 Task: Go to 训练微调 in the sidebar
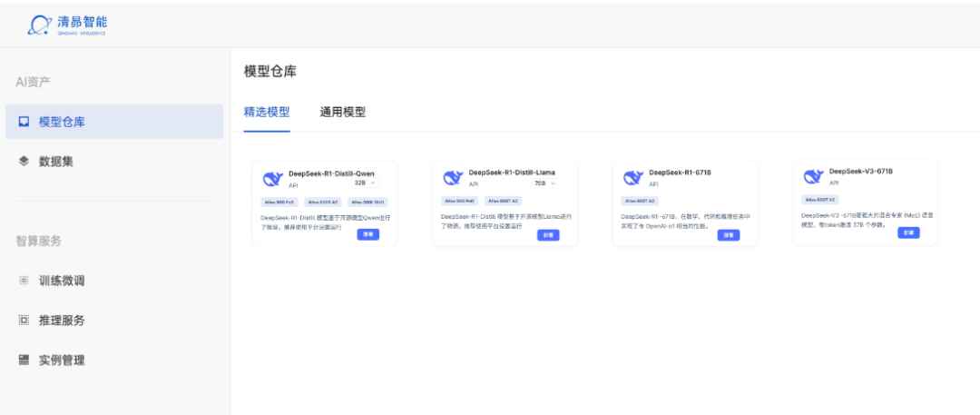click(x=114, y=281)
